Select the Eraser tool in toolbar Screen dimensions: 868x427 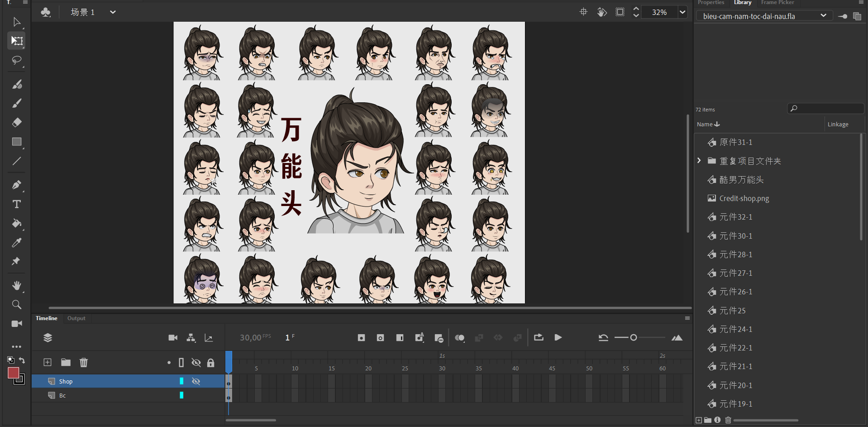click(17, 123)
